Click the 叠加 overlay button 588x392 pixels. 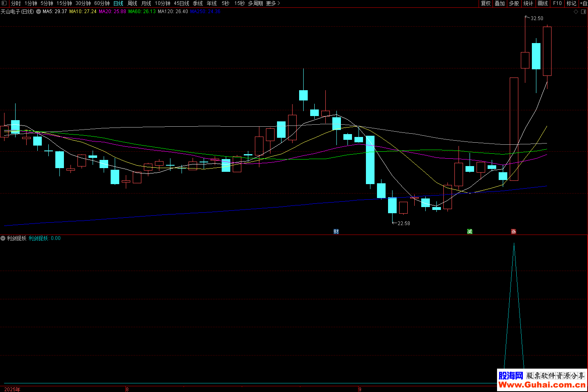click(499, 3)
